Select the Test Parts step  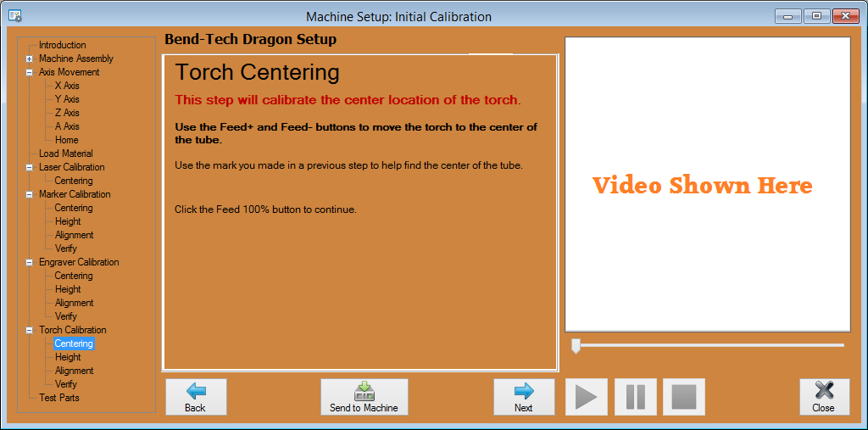click(x=59, y=398)
